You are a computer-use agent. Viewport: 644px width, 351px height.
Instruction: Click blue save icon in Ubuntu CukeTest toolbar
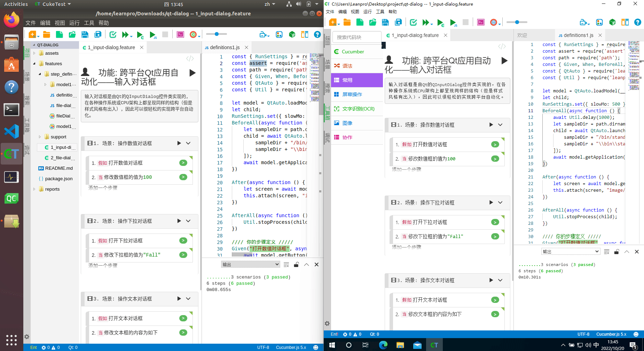pyautogui.click(x=85, y=35)
